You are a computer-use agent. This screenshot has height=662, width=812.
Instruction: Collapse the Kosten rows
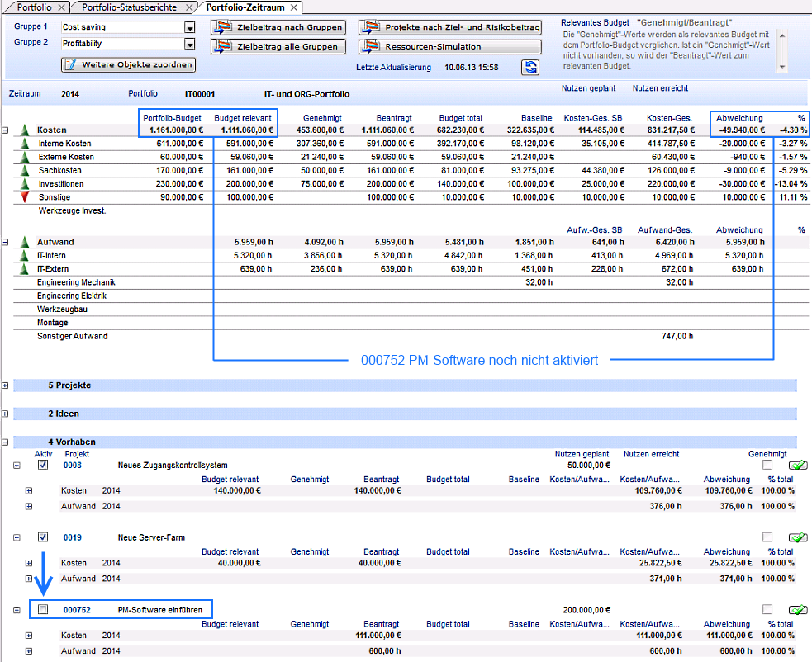(x=6, y=130)
